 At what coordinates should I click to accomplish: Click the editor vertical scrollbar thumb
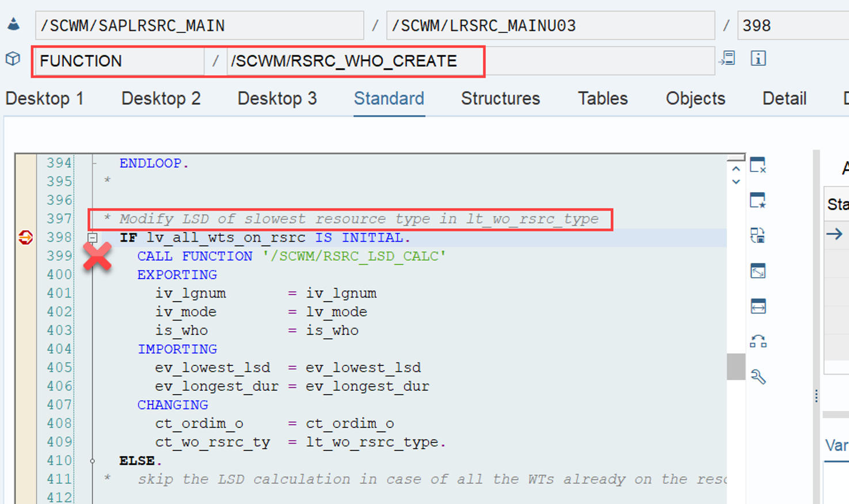(x=736, y=366)
